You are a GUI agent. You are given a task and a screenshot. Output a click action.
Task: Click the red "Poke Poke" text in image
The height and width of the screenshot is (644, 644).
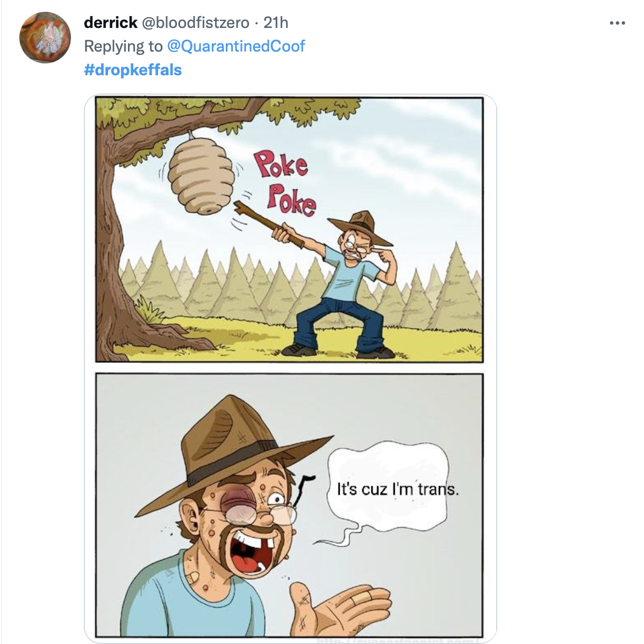[285, 183]
